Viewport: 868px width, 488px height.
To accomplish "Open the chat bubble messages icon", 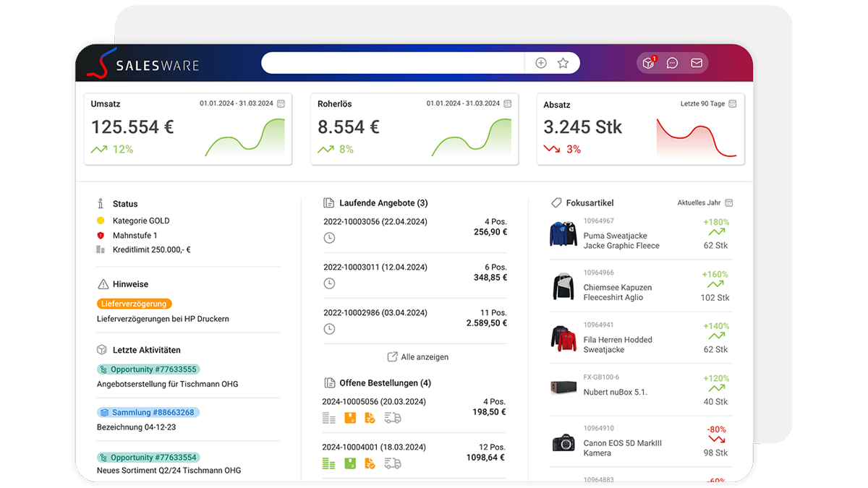I will tap(673, 63).
